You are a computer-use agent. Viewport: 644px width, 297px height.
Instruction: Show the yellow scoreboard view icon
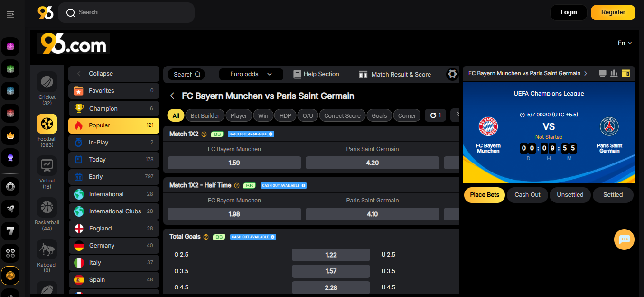pyautogui.click(x=626, y=73)
